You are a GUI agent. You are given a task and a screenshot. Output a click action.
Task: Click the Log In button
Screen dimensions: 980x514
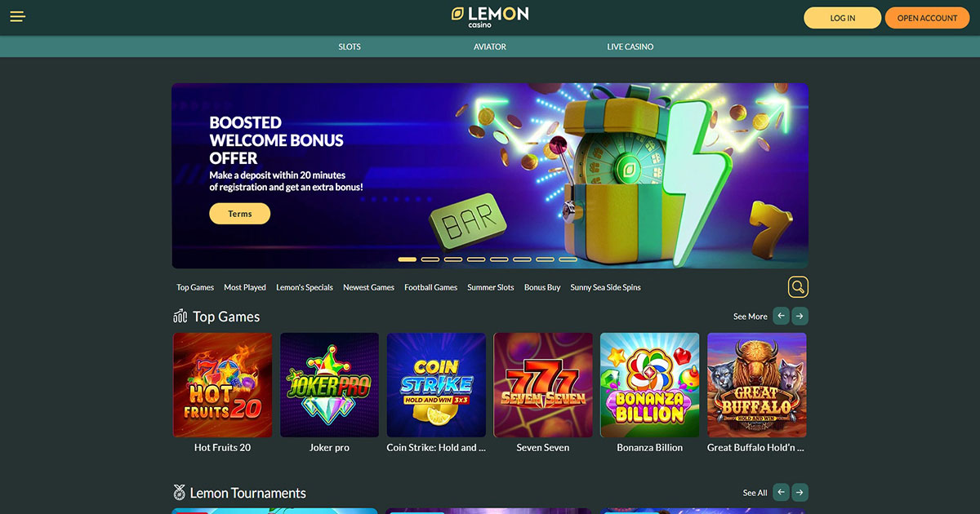tap(843, 18)
